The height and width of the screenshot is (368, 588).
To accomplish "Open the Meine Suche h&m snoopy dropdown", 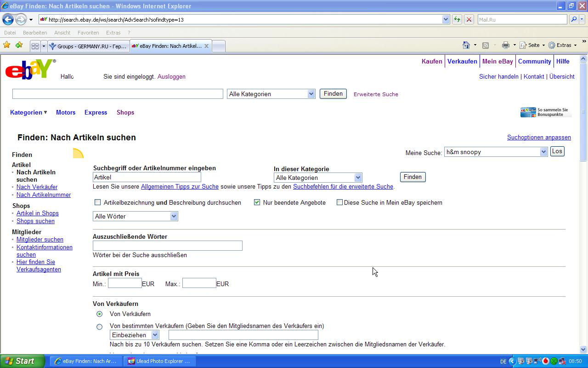I will [496, 152].
